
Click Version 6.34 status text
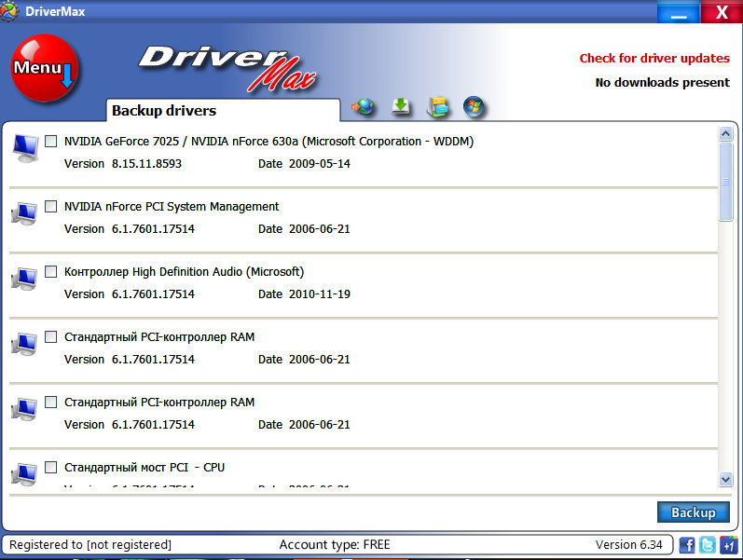629,544
